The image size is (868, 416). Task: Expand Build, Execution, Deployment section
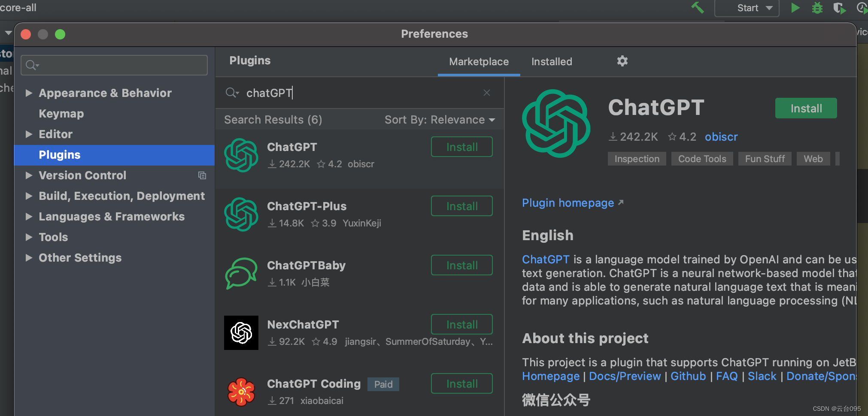(x=29, y=196)
